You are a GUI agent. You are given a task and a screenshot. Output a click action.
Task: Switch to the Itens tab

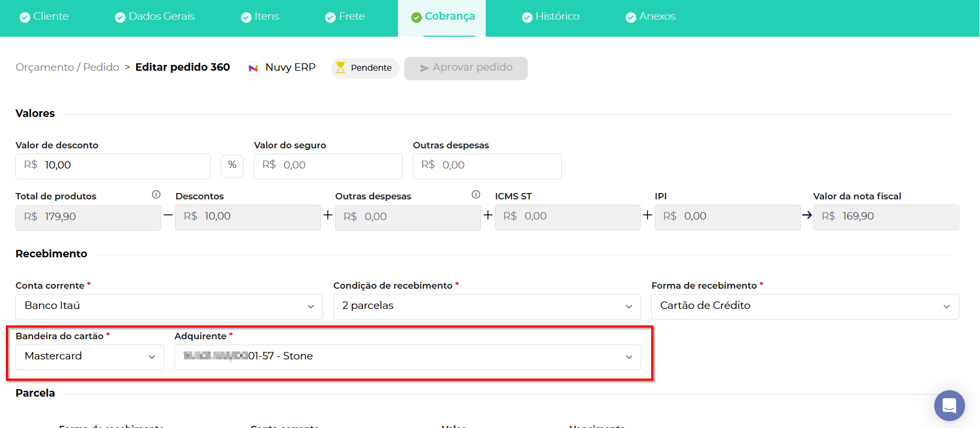pos(260,16)
